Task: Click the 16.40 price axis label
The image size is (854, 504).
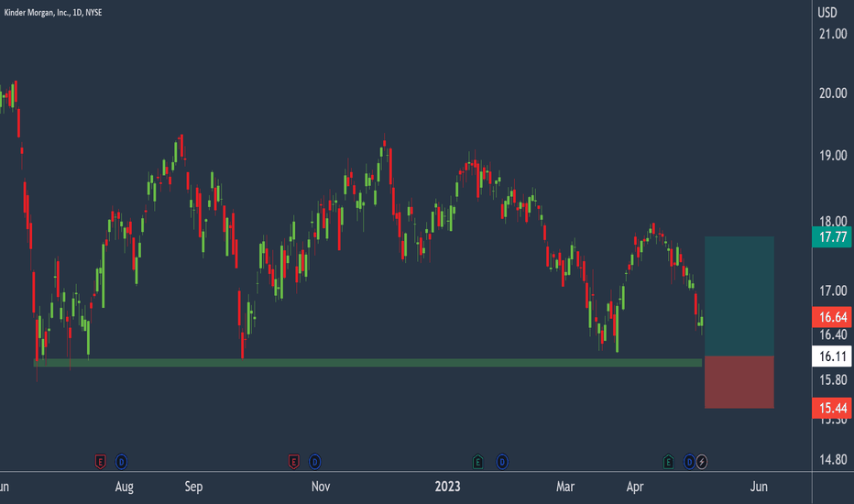Action: tap(833, 334)
